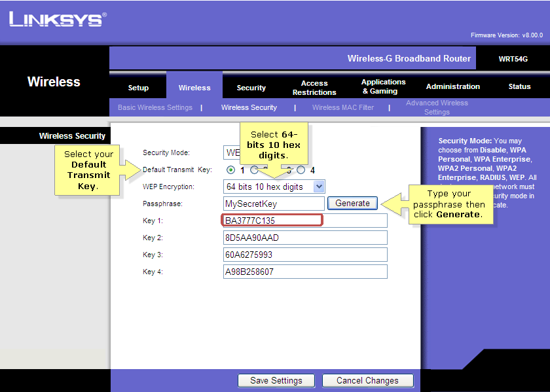Viewport: 550px width, 392px height.
Task: Open Basic Wireless Settings subtab
Action: coord(155,107)
